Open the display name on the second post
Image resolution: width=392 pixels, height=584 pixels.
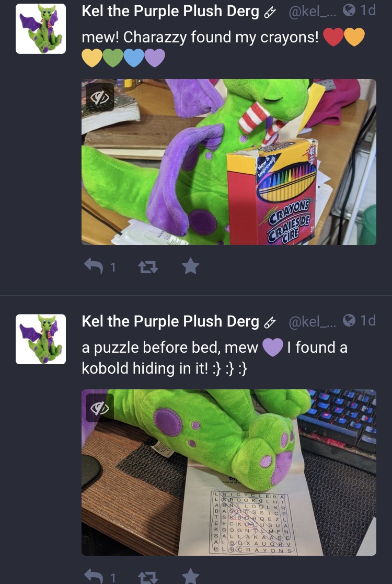(x=170, y=321)
